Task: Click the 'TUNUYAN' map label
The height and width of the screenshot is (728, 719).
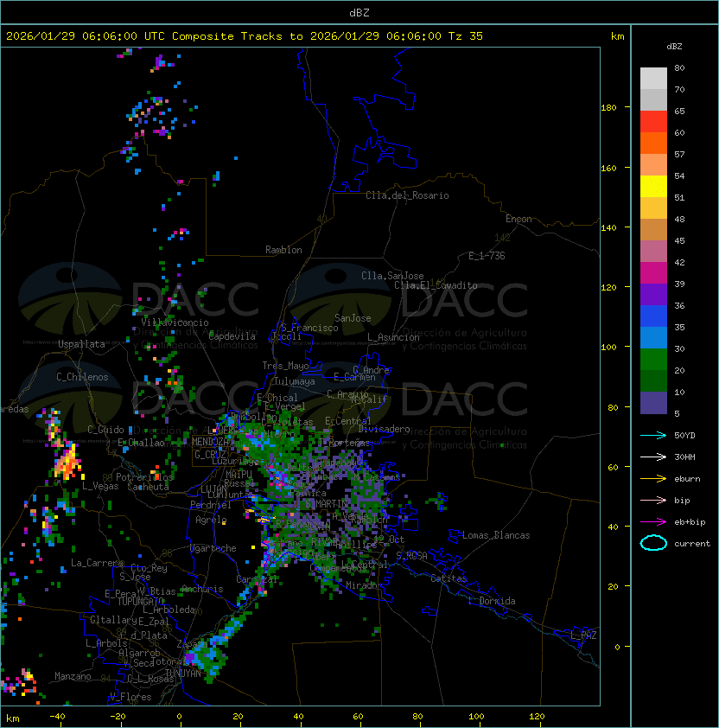Action: (x=183, y=674)
